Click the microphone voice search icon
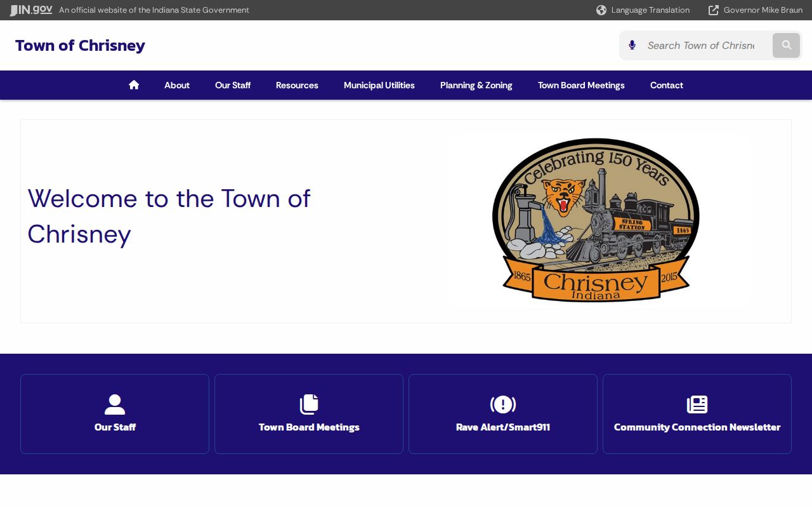The height and width of the screenshot is (508, 812). pos(632,45)
